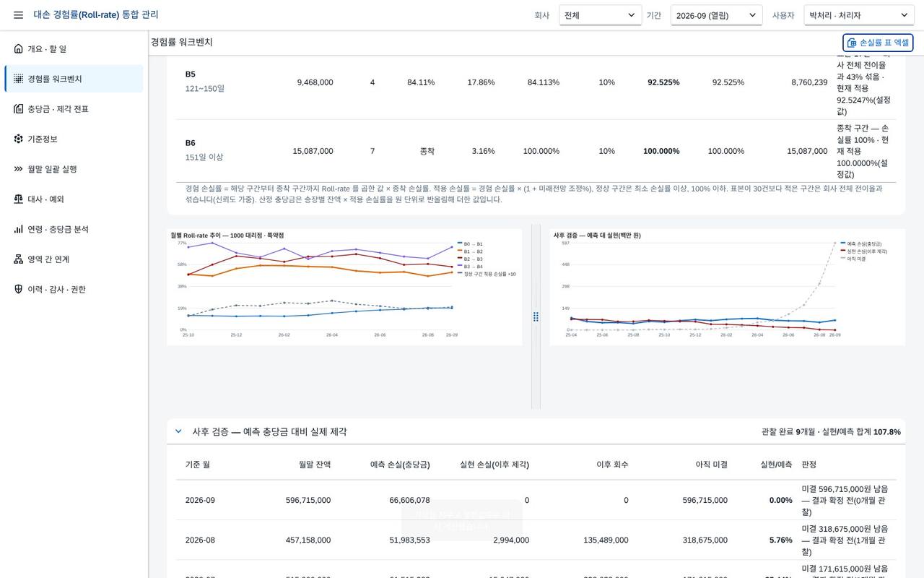Click the spreadsheet icon on 손실률 표 엑셀 button
Image resolution: width=924 pixels, height=578 pixels.
tap(852, 43)
